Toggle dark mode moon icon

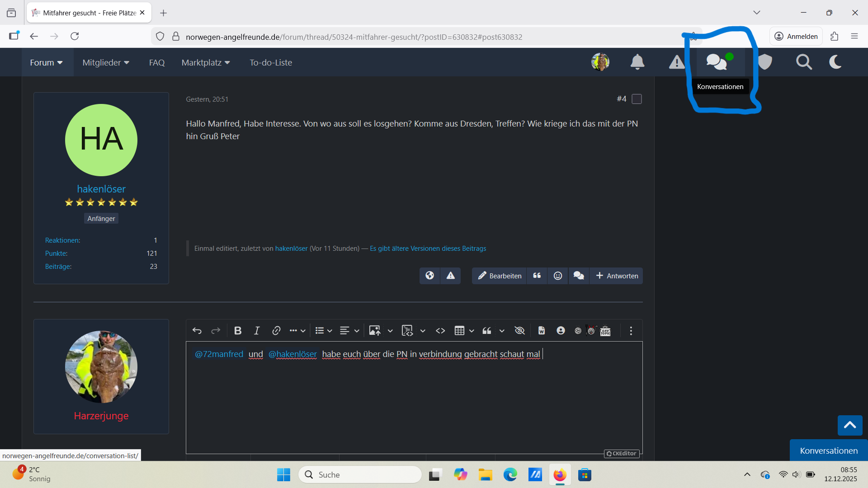pyautogui.click(x=835, y=62)
